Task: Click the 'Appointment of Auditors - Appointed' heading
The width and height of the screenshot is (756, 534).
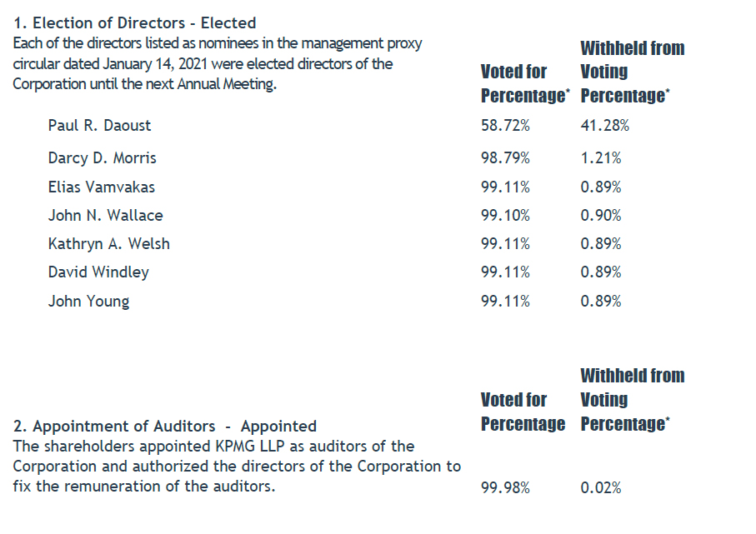Action: point(165,426)
